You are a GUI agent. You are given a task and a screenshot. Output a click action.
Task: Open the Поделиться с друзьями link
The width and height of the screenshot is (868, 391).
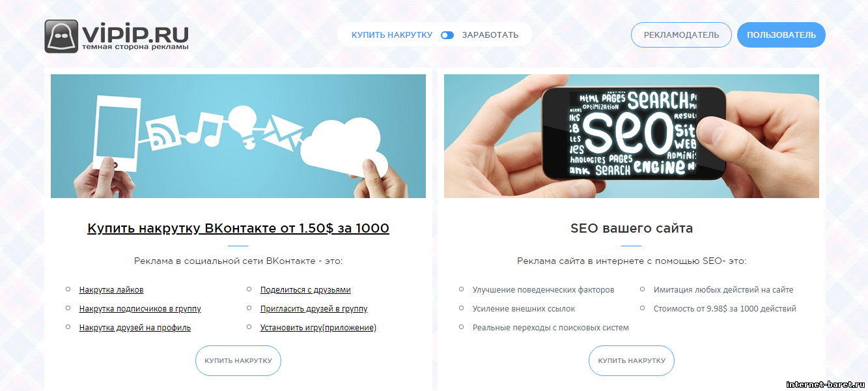[305, 290]
